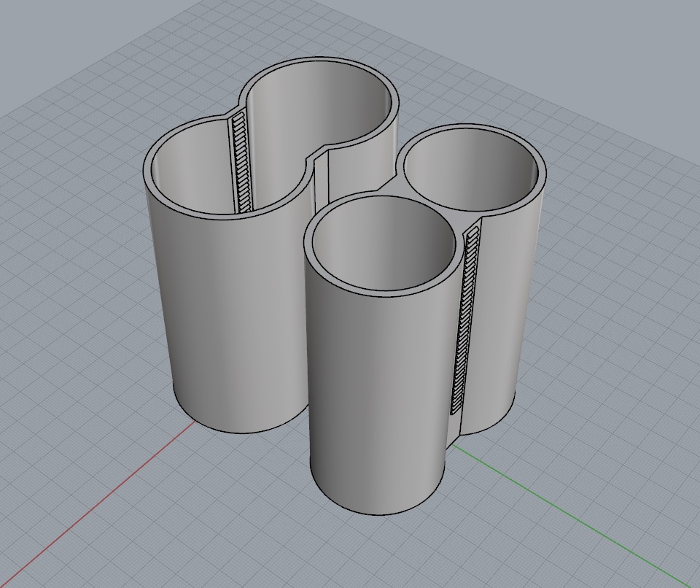Click the flat bridge joining the two right cylinders
This screenshot has width=700, height=588.
tap(389, 187)
